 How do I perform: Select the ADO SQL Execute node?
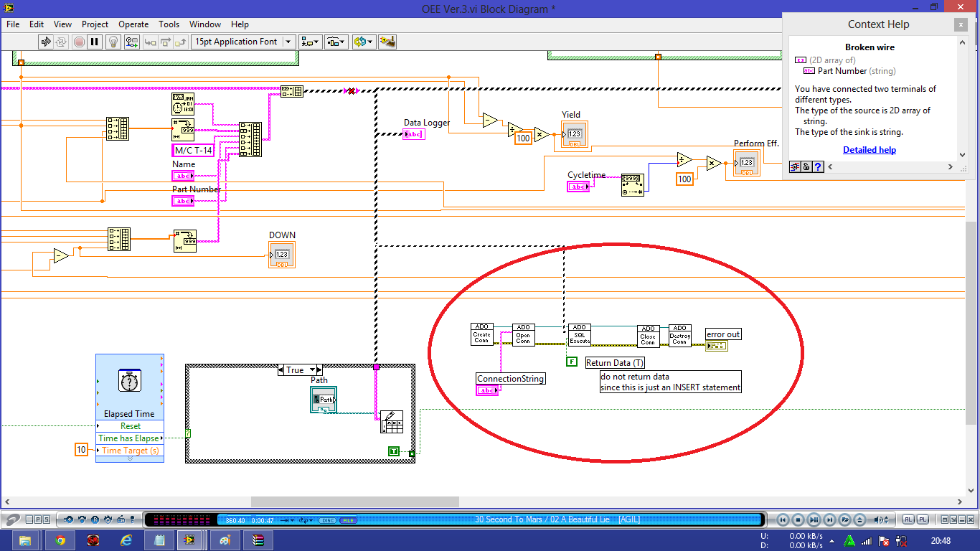[x=580, y=335]
